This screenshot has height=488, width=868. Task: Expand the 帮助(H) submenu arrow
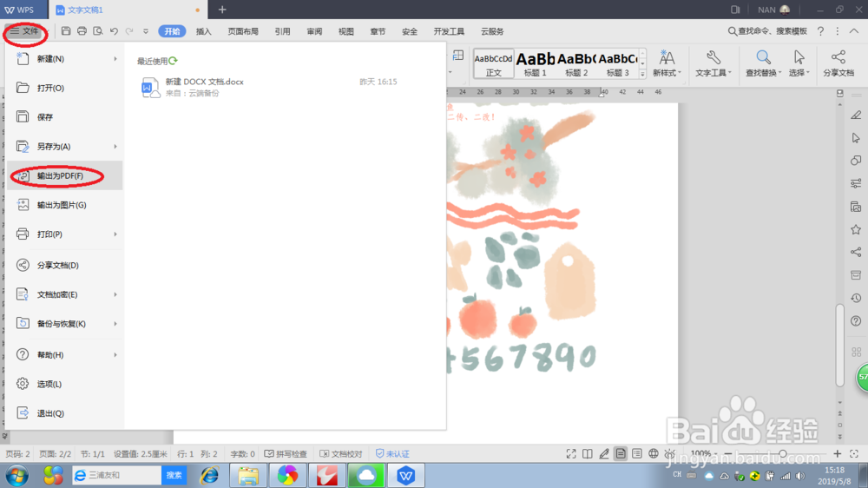115,355
